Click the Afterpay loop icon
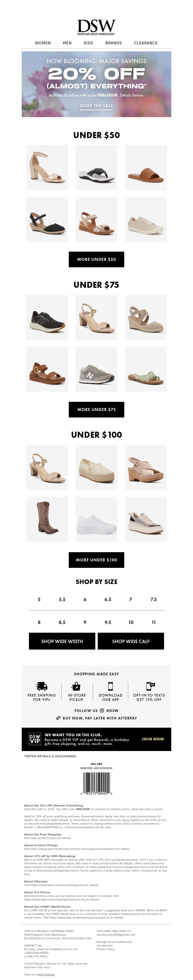This screenshot has width=193, height=980. coord(58,718)
